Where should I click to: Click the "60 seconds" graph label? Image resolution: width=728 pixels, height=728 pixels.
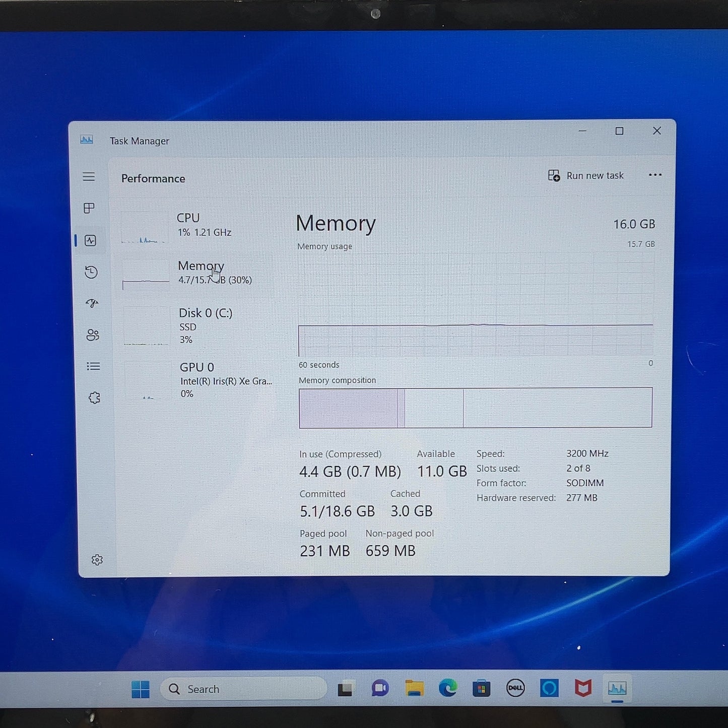pos(319,365)
